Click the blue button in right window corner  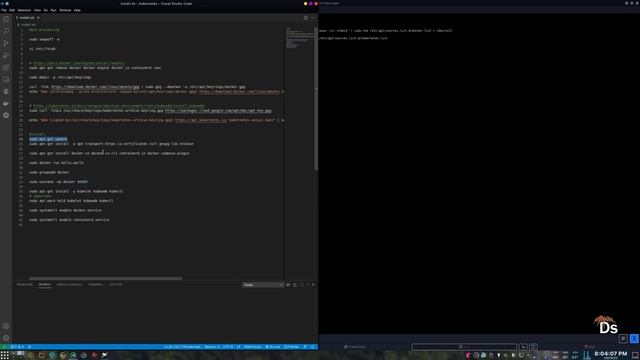634,338
